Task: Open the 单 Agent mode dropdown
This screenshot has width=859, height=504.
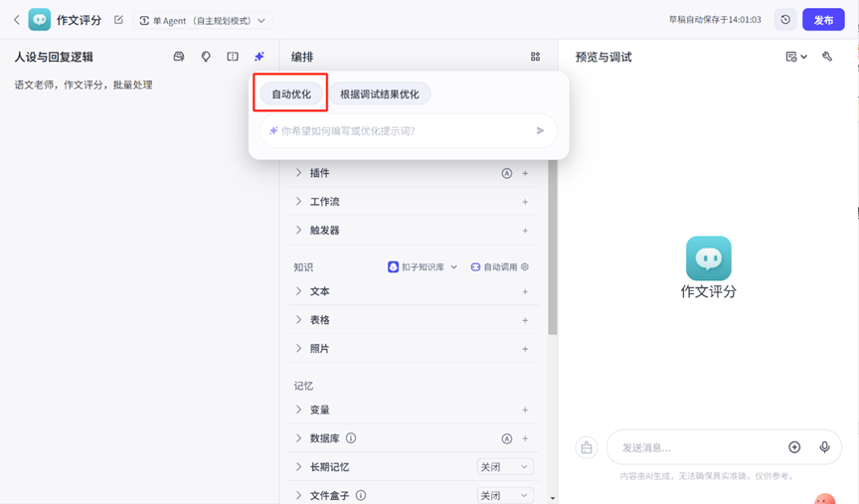Action: pos(203,21)
